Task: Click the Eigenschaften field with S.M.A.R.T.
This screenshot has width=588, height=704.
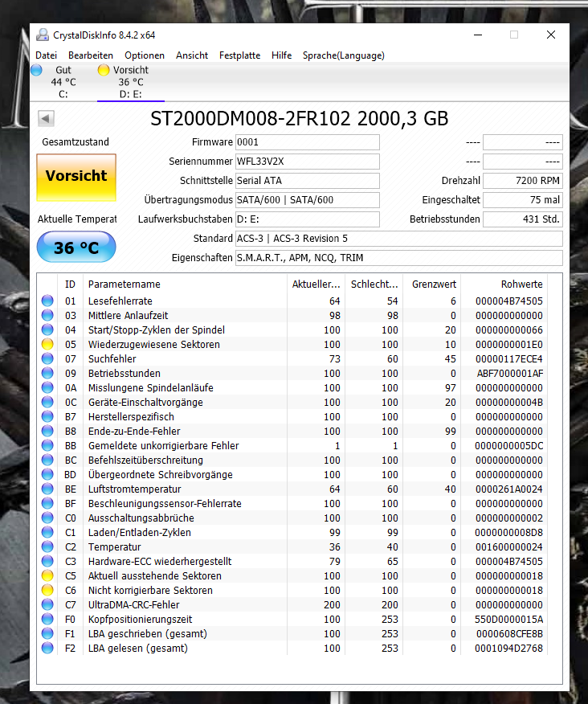Action: click(x=399, y=258)
